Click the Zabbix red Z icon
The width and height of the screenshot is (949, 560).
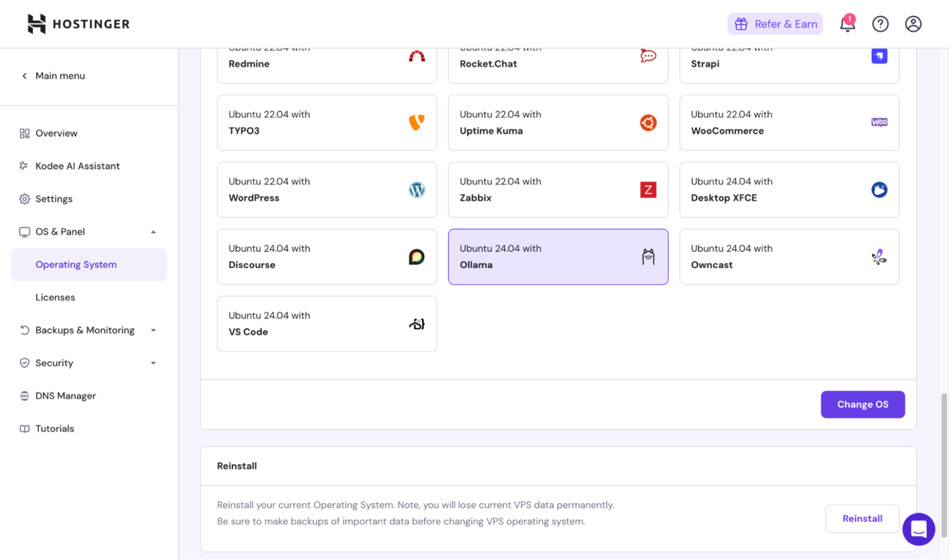[647, 190]
